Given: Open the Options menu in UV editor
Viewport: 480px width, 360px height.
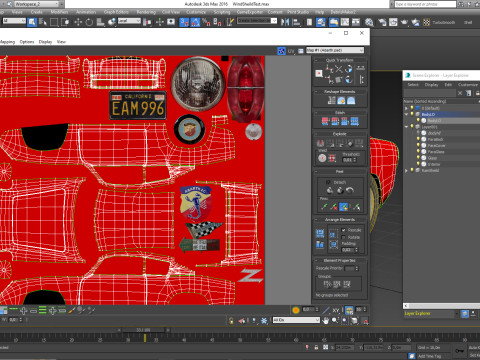Looking at the screenshot, I should [x=27, y=42].
